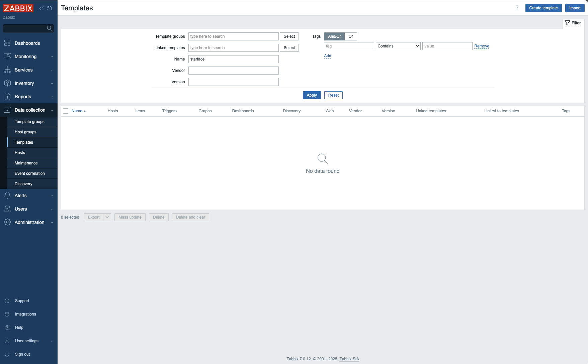Screen dimensions: 588x364
Task: Open the Template groups menu item
Action: 29,122
